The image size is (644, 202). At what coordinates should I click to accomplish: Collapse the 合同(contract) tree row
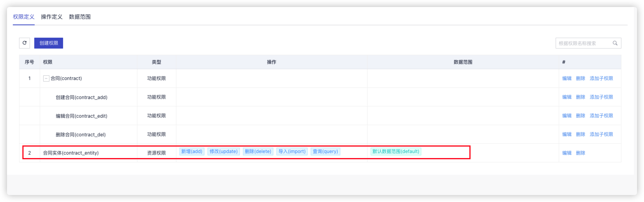tap(46, 78)
